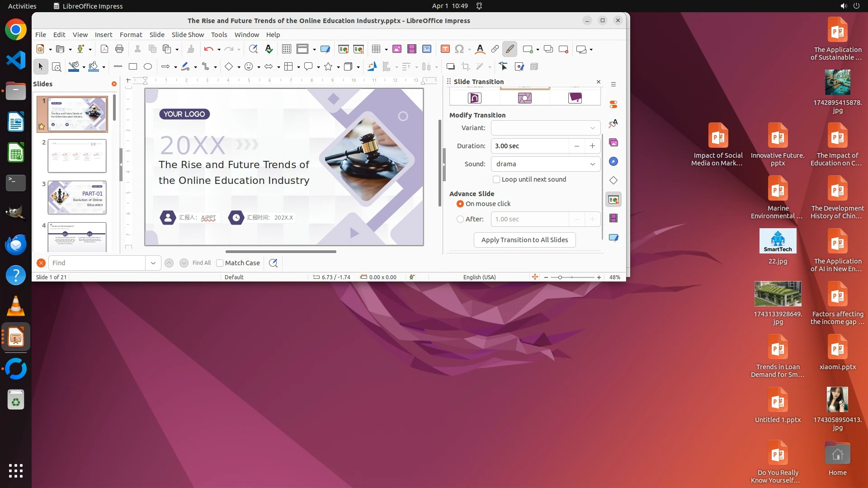Open the Gallery sidebar panel
Image resolution: width=868 pixels, height=488 pixels.
pos(613,142)
